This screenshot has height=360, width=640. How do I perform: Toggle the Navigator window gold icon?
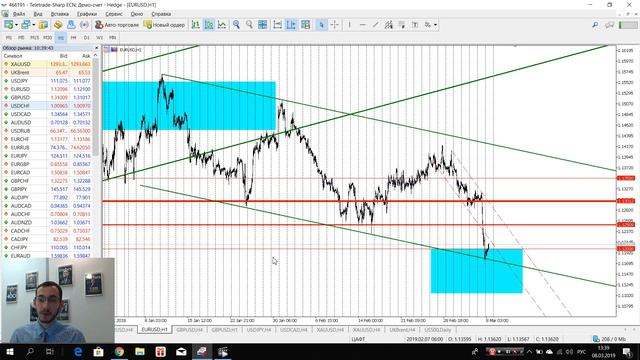pyautogui.click(x=58, y=25)
